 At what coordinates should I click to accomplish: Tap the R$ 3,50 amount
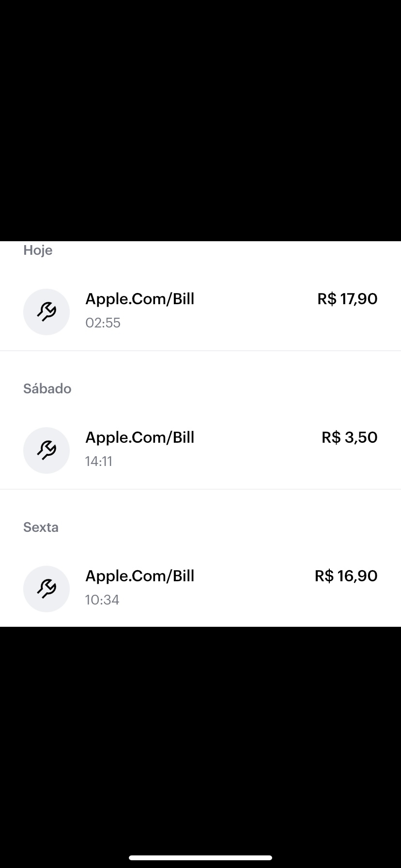click(x=349, y=437)
